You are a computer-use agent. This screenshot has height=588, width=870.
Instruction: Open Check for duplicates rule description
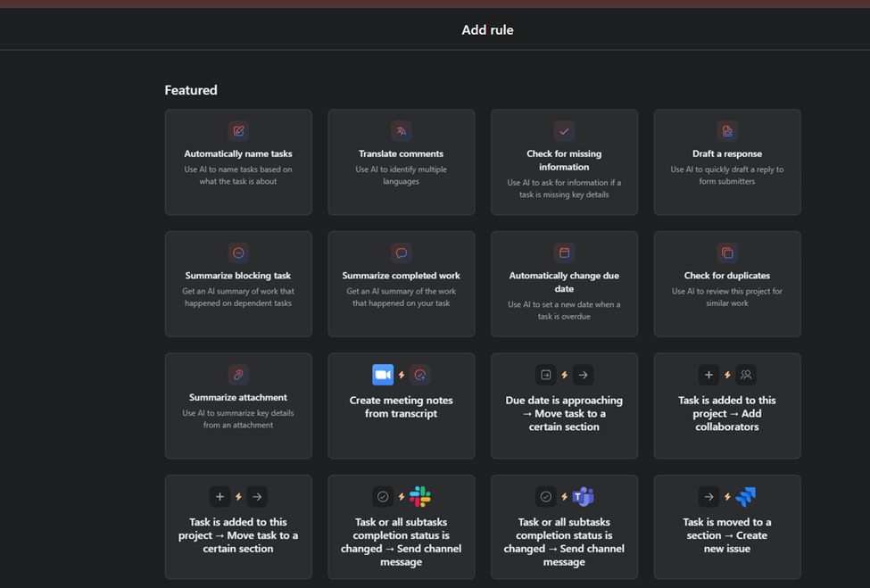(x=727, y=297)
